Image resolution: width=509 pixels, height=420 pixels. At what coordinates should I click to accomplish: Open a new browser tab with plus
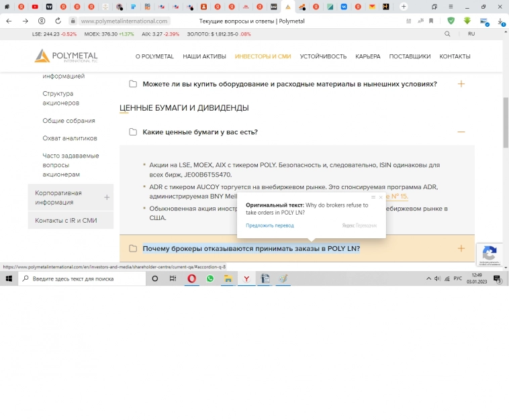[x=404, y=7]
